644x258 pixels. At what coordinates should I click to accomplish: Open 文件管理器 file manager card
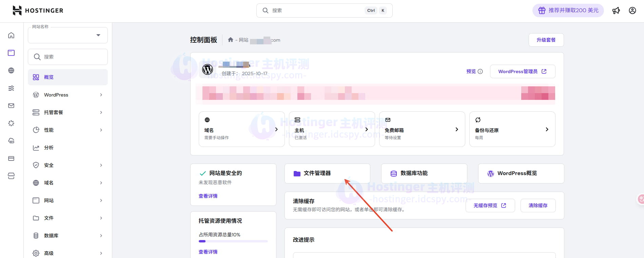(x=327, y=173)
